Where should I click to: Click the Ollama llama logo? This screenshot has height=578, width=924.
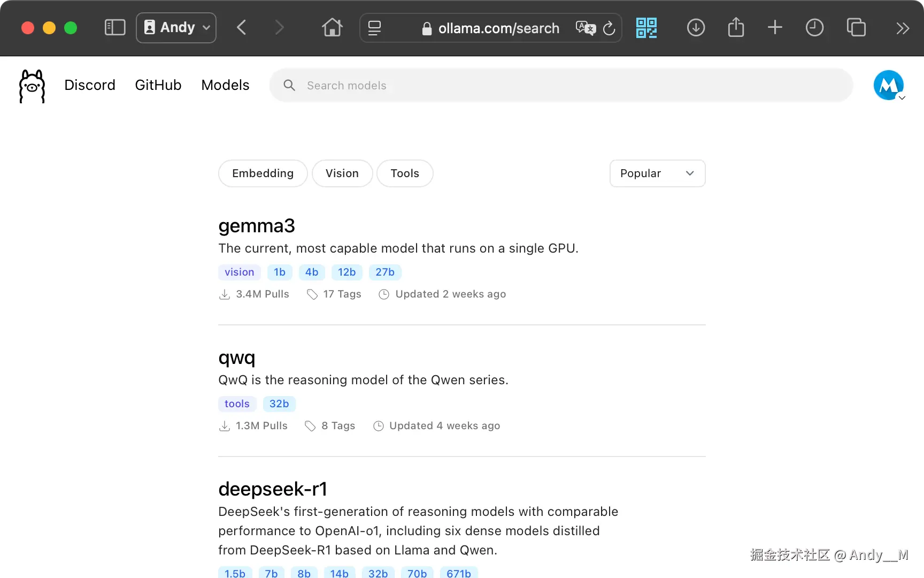(32, 86)
